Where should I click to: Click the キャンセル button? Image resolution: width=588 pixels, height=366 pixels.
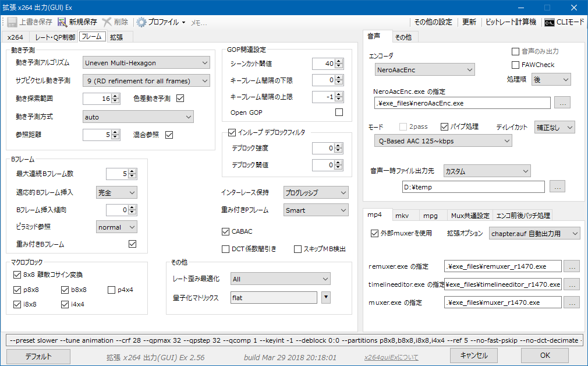click(474, 355)
